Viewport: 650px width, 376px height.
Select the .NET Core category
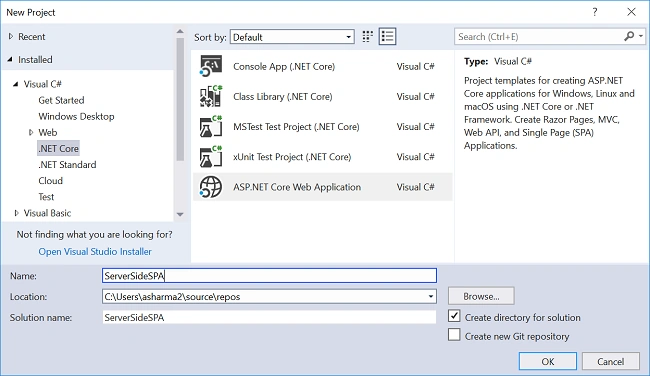[58, 148]
